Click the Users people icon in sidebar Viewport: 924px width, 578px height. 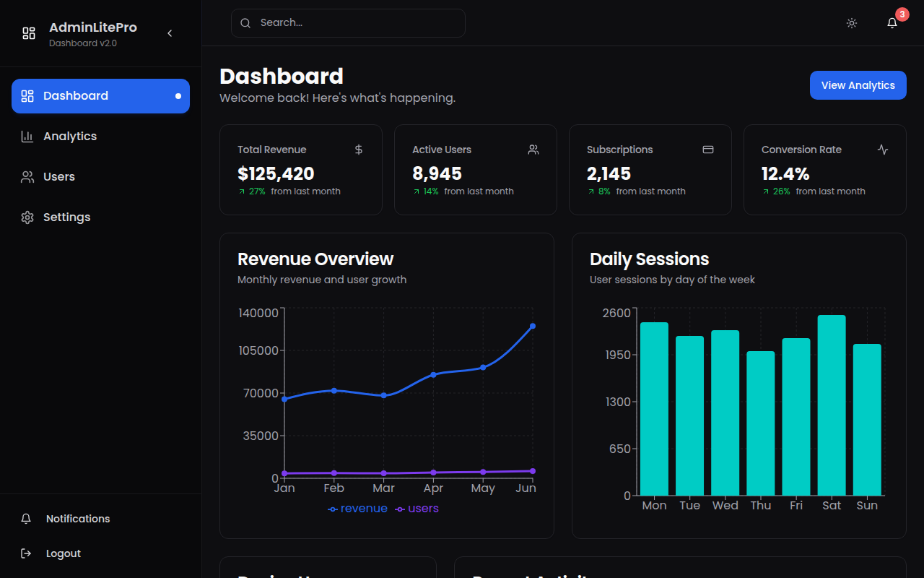pyautogui.click(x=27, y=177)
